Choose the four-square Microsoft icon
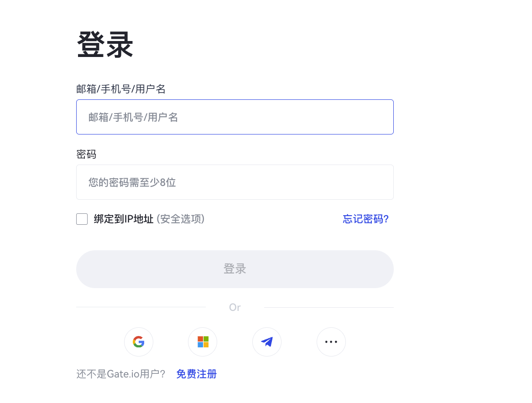 pyautogui.click(x=203, y=342)
